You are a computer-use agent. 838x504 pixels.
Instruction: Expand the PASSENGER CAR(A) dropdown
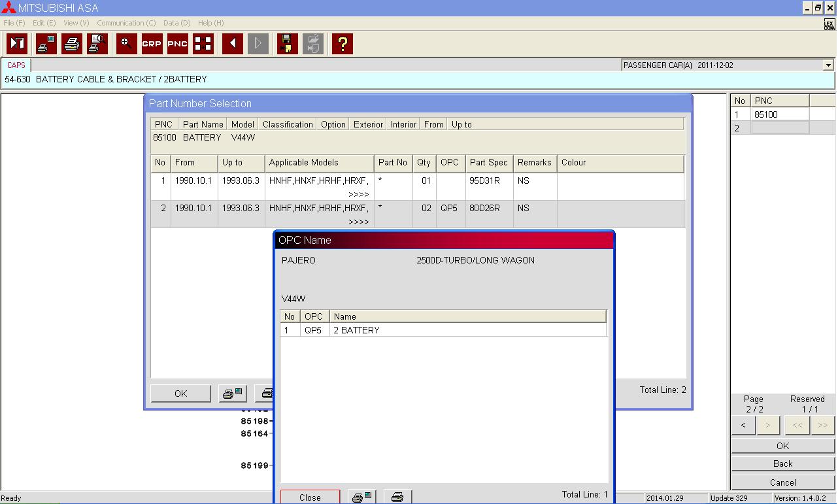coord(828,65)
